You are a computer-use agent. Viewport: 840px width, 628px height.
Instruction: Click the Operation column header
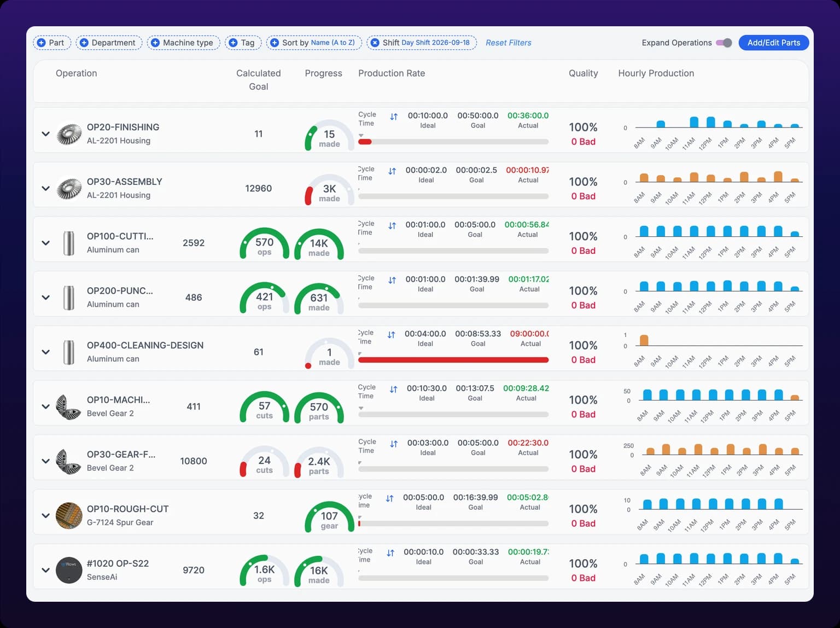(x=76, y=73)
